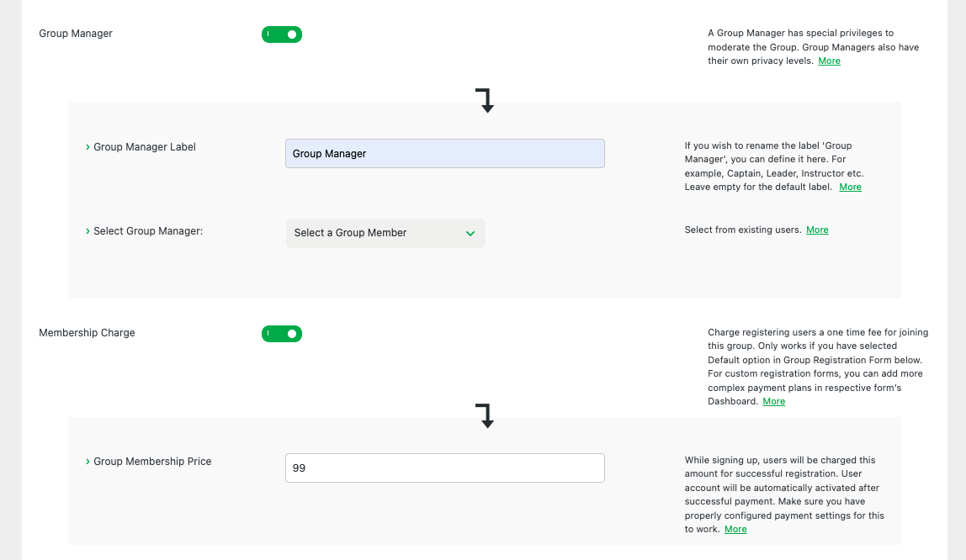Focus the Group Membership Price input

444,468
